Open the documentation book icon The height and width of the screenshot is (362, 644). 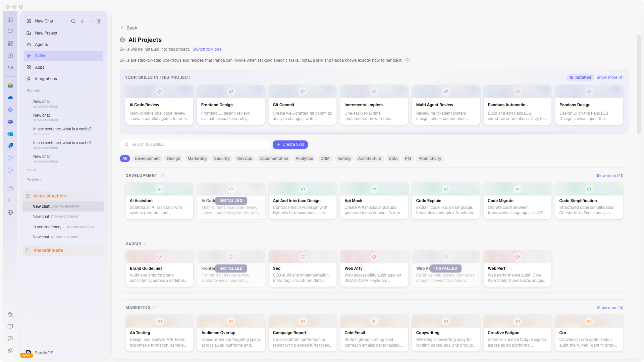click(x=10, y=327)
